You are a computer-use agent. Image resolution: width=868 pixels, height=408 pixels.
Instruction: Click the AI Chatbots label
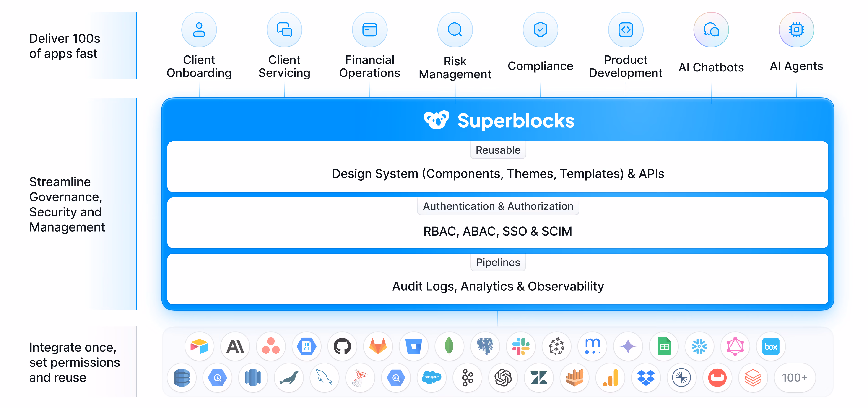711,68
